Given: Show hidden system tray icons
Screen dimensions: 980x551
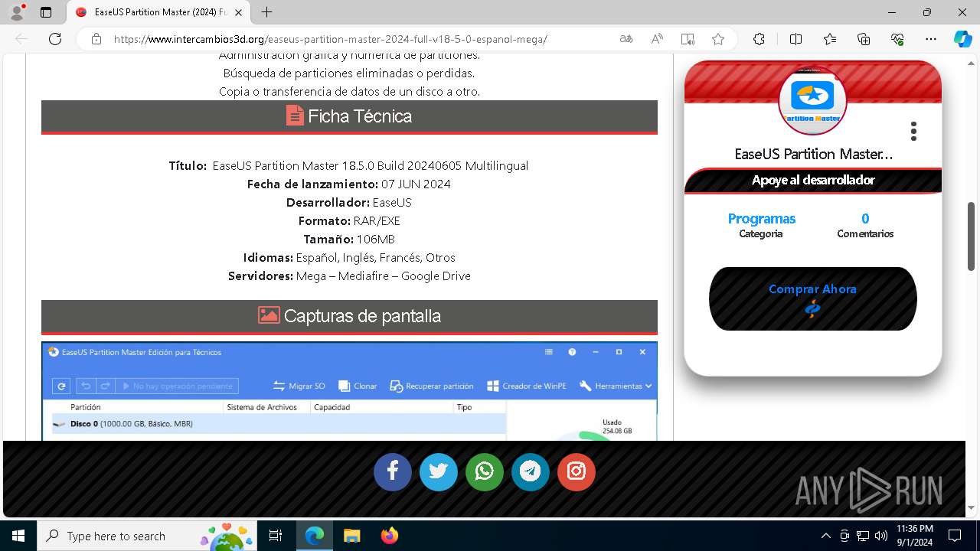Looking at the screenshot, I should [x=825, y=536].
